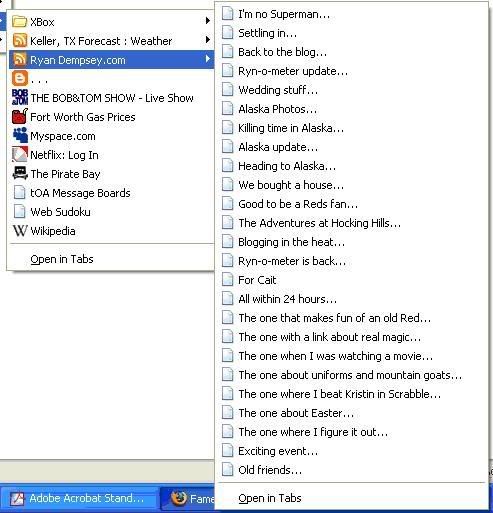The image size is (493, 513).
Task: Expand the Keller, TX Forecast feed arrow
Action: click(208, 40)
